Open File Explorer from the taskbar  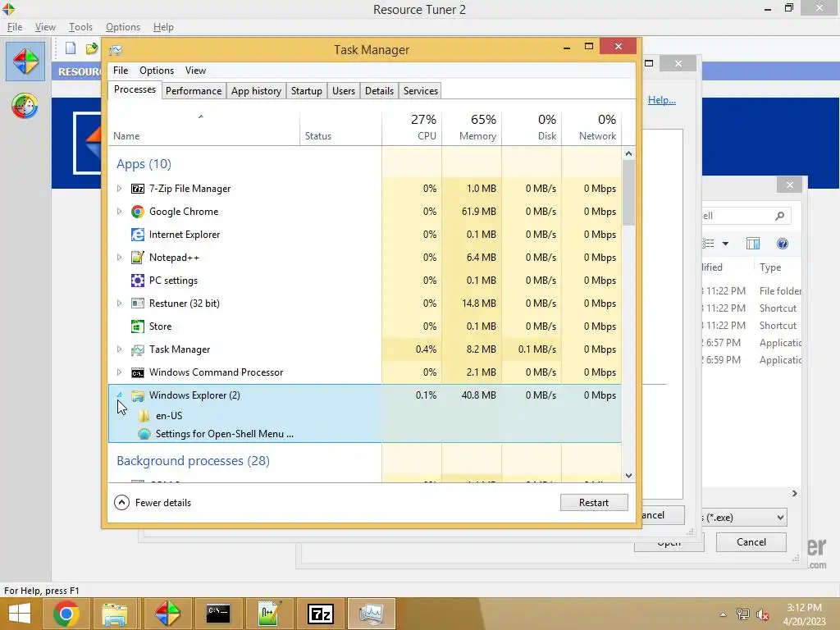coord(115,614)
